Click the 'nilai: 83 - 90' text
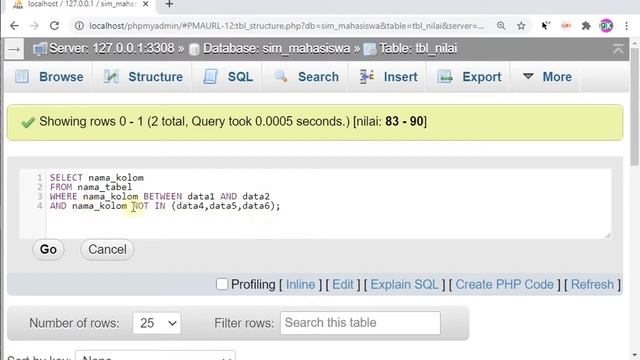This screenshot has width=640, height=360. coord(390,121)
